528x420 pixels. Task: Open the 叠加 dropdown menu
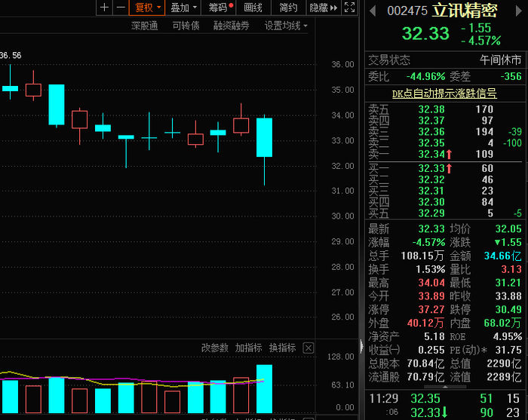[x=183, y=8]
